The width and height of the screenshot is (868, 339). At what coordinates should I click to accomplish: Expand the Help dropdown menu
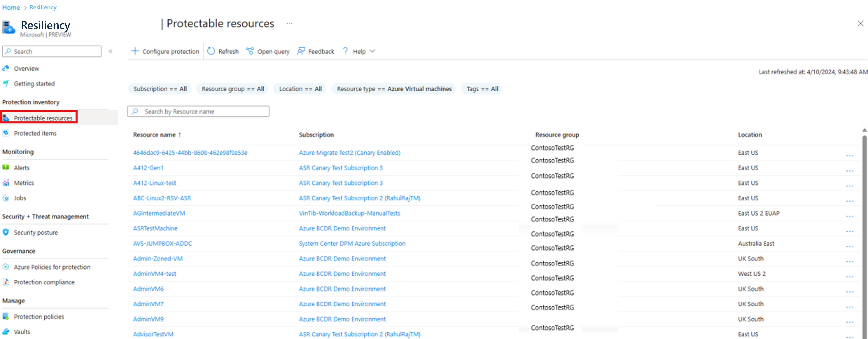(372, 51)
